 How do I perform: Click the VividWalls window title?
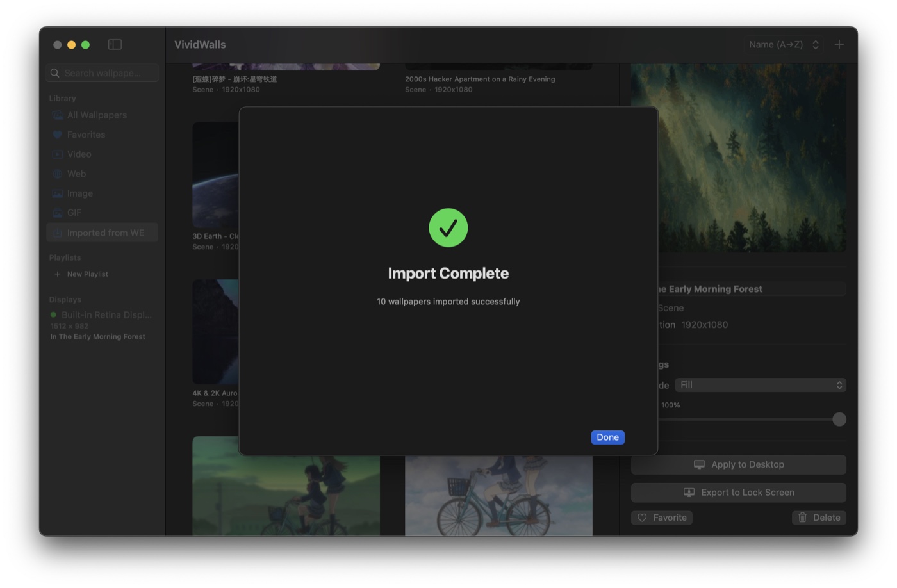(200, 45)
